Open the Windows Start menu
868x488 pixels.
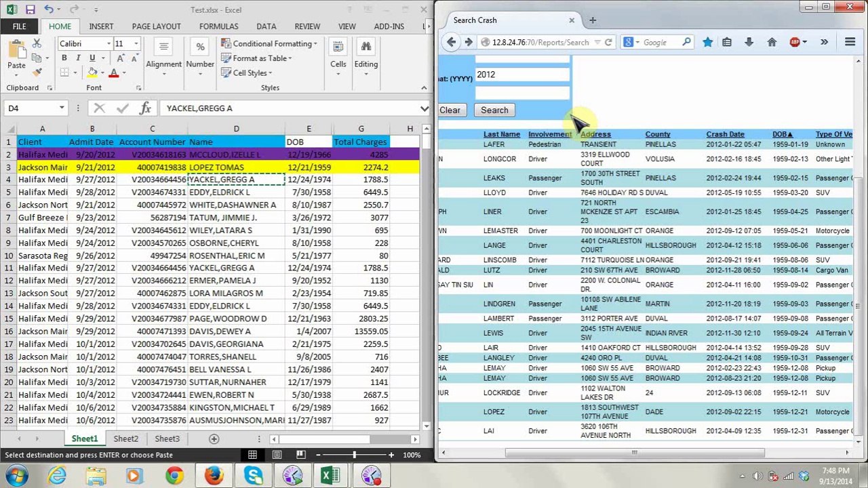(x=15, y=475)
